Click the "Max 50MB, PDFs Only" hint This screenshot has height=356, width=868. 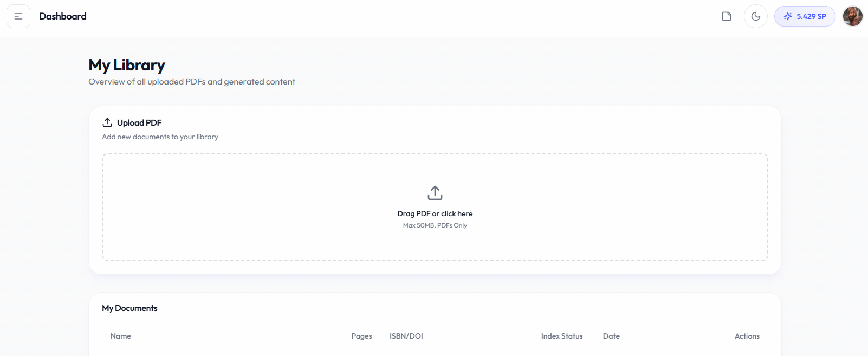click(x=435, y=225)
